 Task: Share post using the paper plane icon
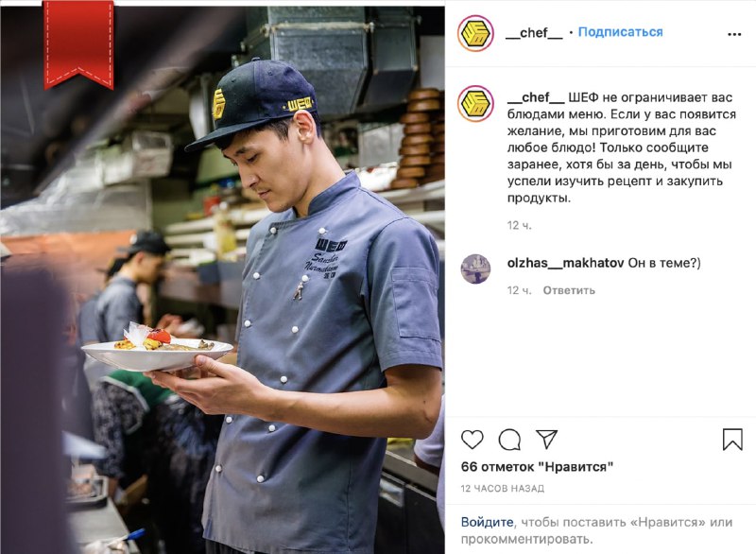(546, 440)
